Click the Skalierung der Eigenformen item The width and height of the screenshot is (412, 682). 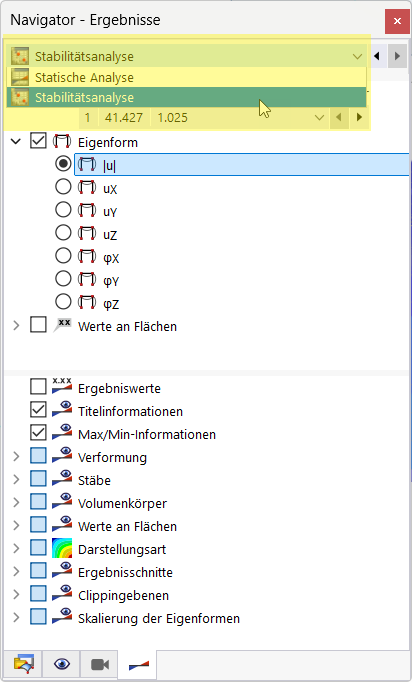point(159,618)
